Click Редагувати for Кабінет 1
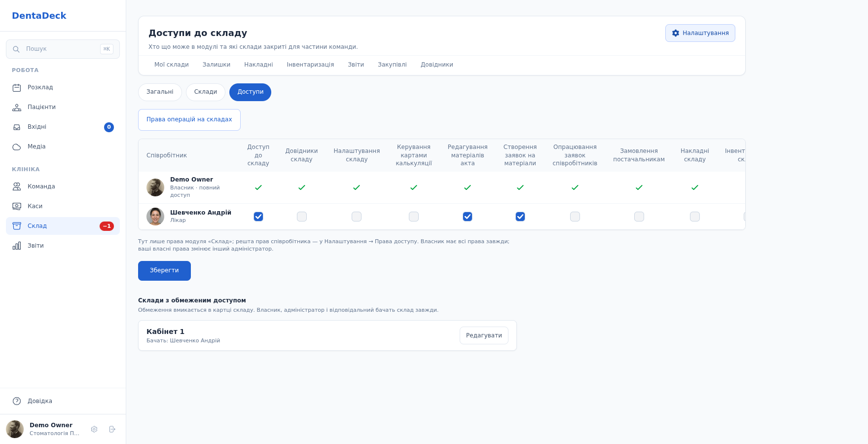Screen dimensions: 868x444 pyautogui.click(x=484, y=335)
